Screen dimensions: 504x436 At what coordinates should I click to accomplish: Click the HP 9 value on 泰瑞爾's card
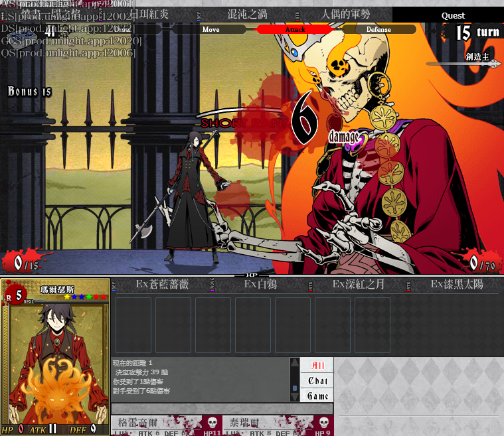[x=323, y=433]
